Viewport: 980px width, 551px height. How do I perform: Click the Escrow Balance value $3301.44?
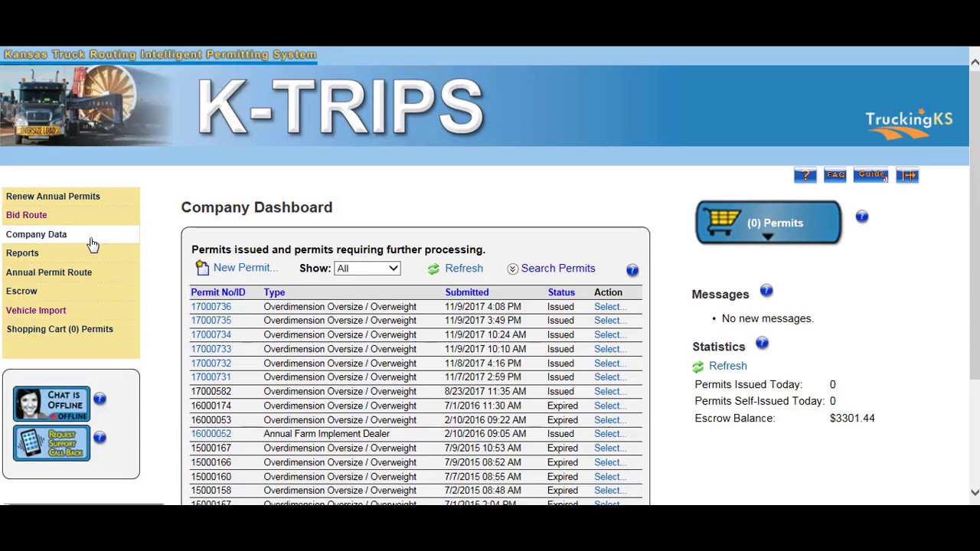point(852,419)
